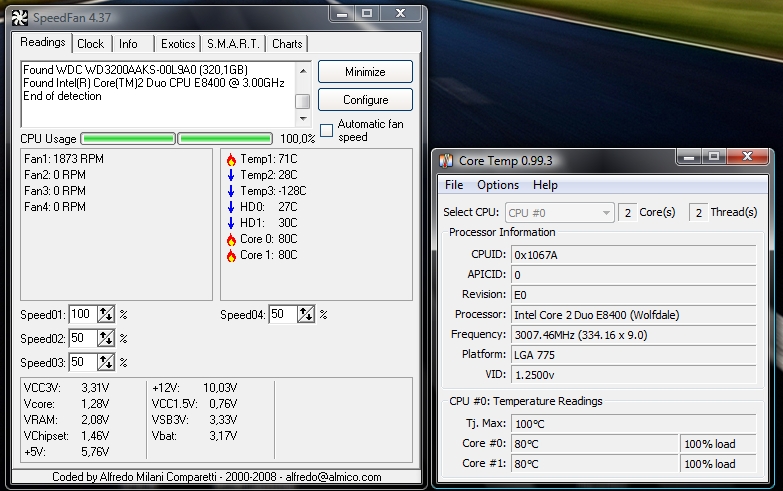Open the Help menu in Core Temp

coord(545,185)
